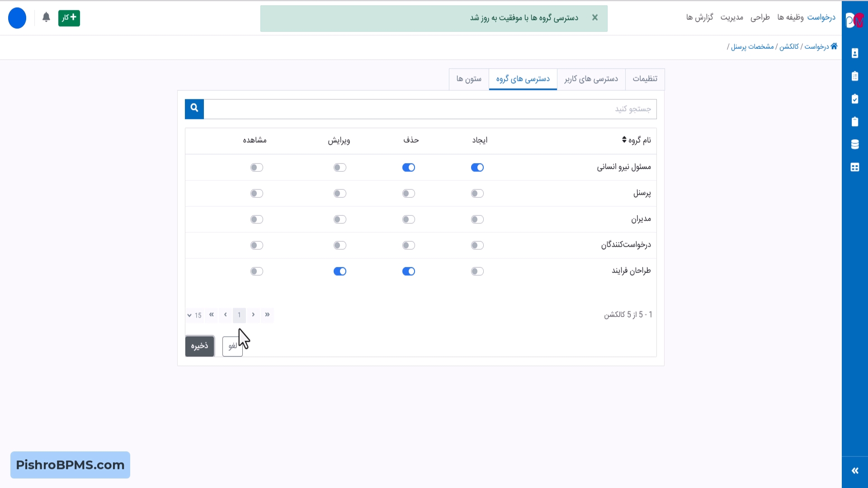Open the notifications bell

point(46,18)
